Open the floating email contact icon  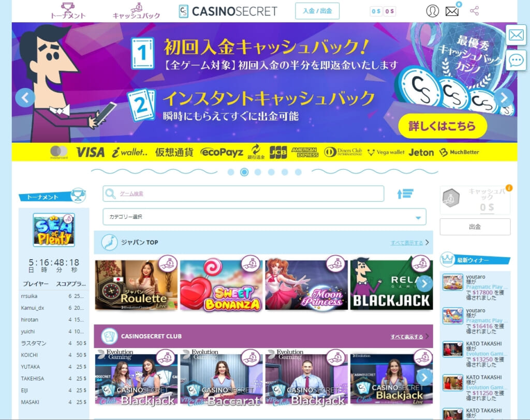516,35
